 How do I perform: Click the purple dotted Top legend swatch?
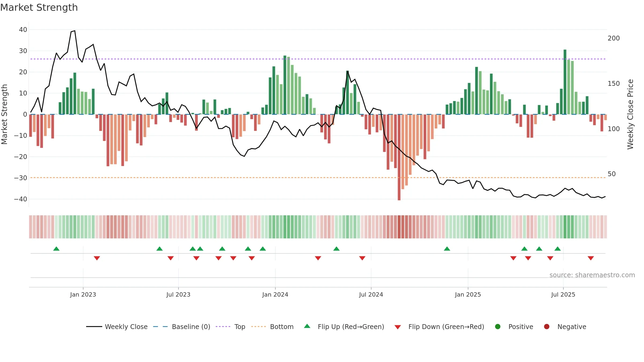pyautogui.click(x=223, y=327)
